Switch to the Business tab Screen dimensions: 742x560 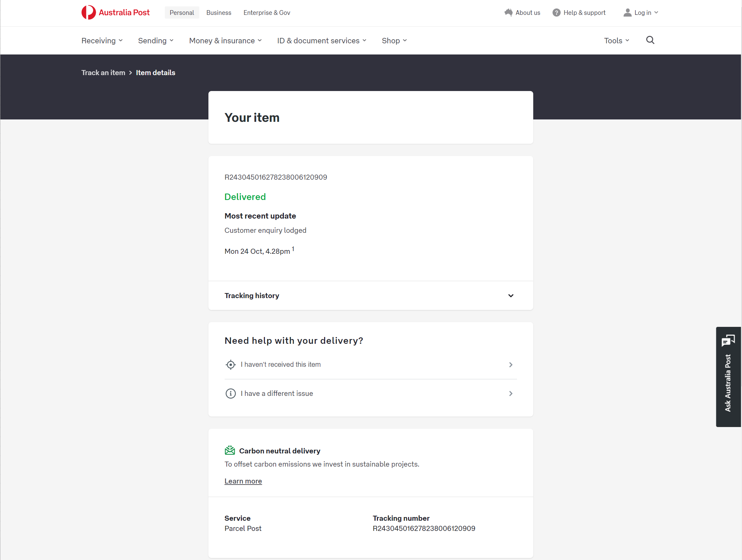pyautogui.click(x=219, y=13)
